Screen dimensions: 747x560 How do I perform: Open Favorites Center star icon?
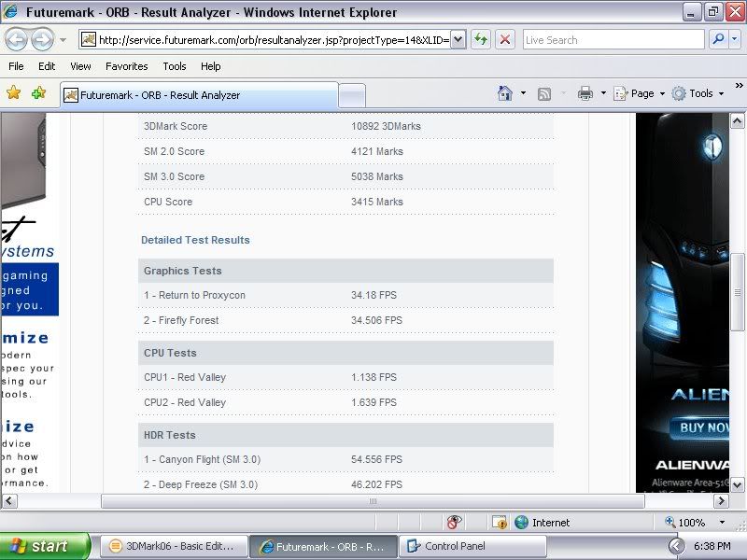[x=14, y=92]
